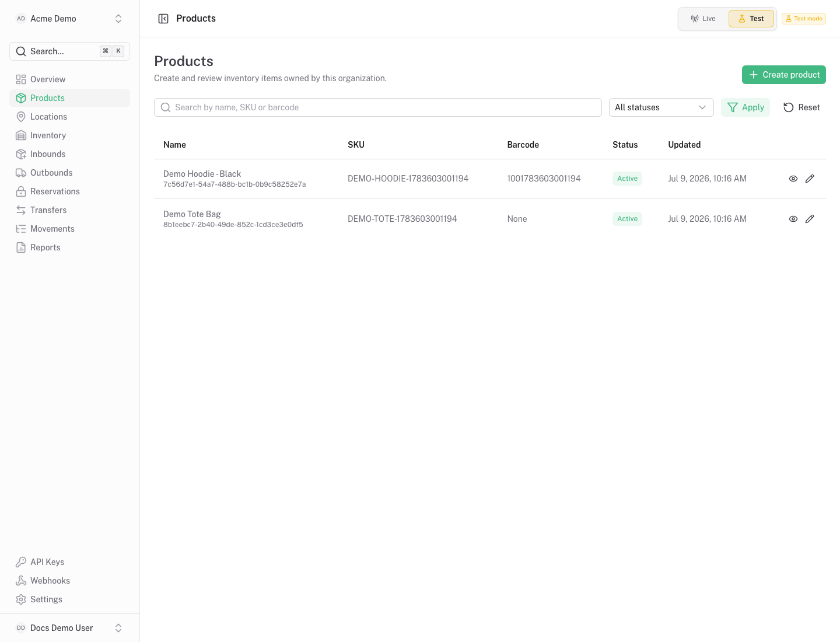View Demo Hoodie - Black via eye icon

(793, 179)
